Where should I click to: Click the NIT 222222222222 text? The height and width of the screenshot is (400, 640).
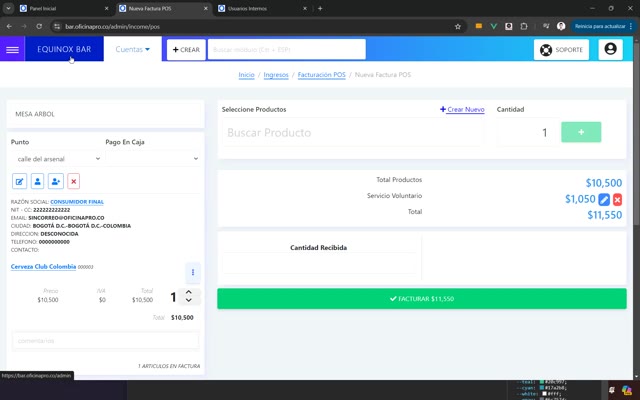(x=51, y=210)
